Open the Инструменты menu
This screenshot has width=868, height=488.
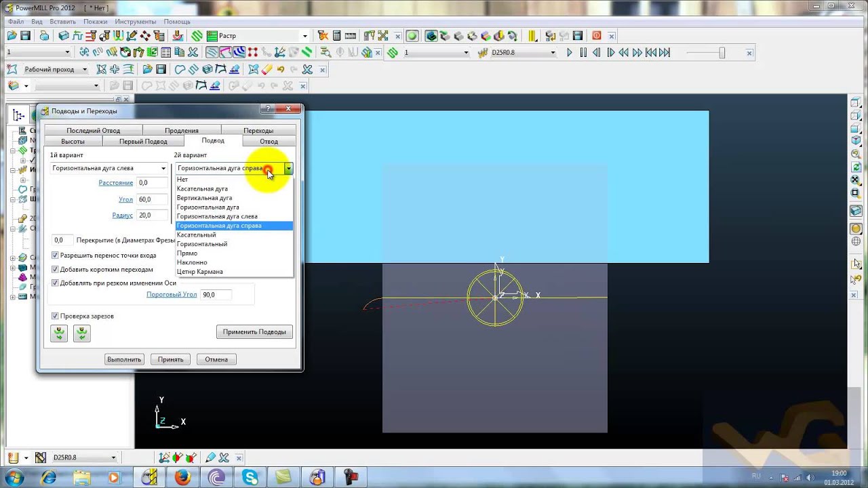point(136,22)
